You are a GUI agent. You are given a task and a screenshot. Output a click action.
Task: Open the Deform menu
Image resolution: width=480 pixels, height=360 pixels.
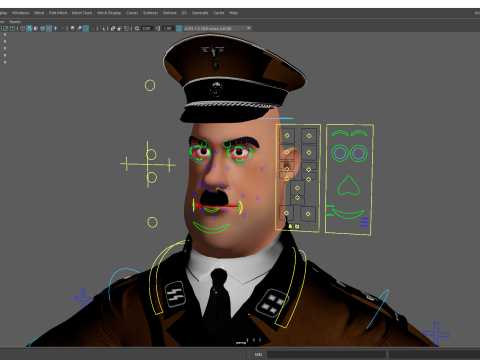[169, 13]
